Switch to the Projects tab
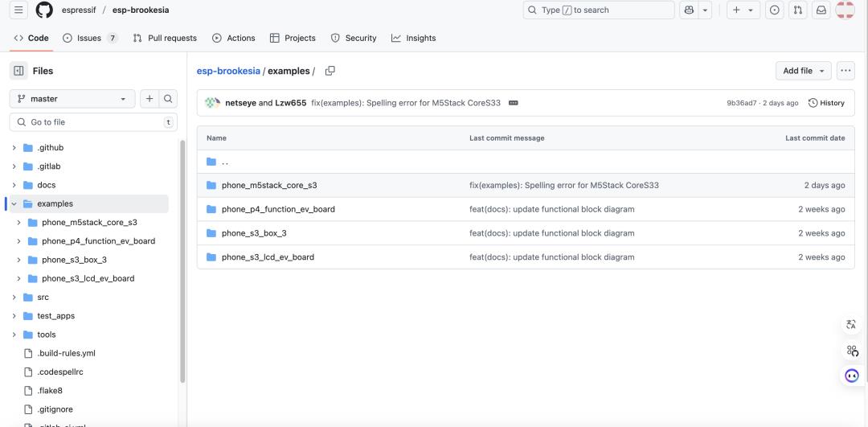The width and height of the screenshot is (868, 427). point(293,39)
